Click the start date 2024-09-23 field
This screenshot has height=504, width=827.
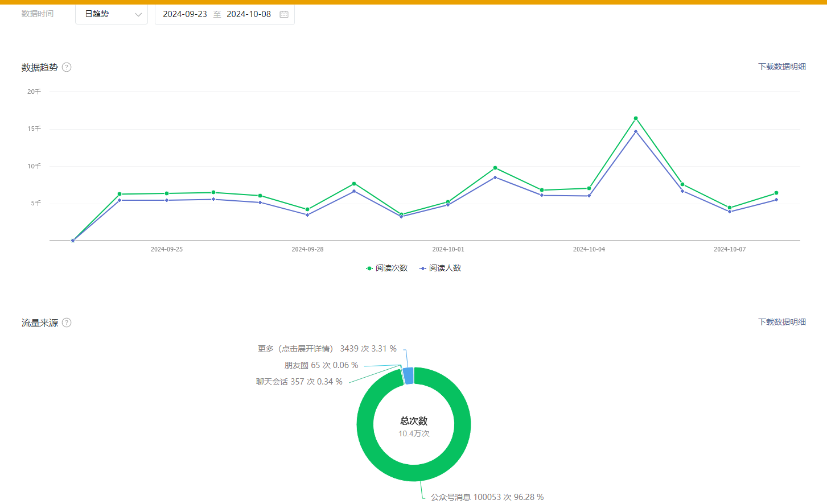tap(185, 14)
